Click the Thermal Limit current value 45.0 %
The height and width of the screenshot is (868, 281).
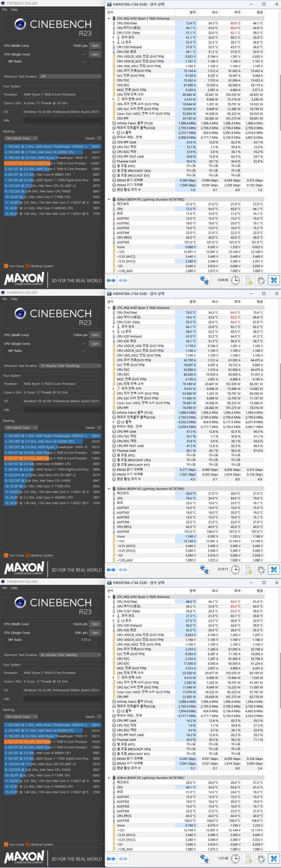(191, 740)
